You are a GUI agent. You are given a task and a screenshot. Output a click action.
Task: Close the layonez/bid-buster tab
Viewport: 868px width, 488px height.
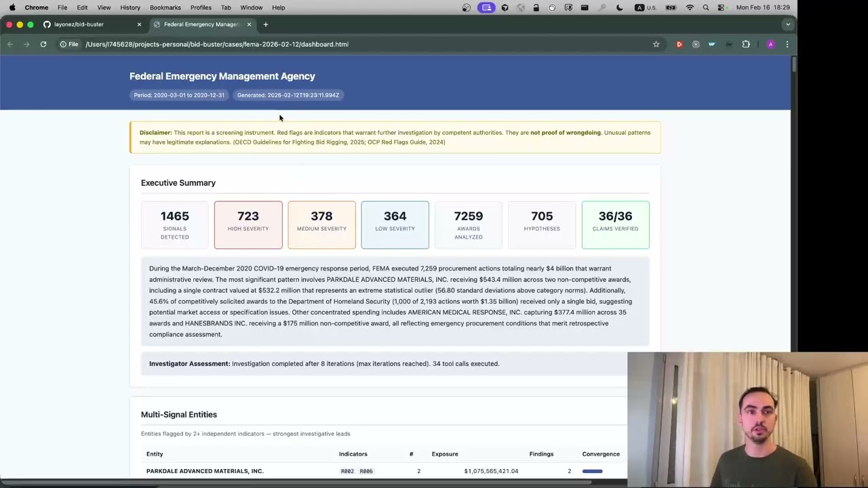point(139,24)
